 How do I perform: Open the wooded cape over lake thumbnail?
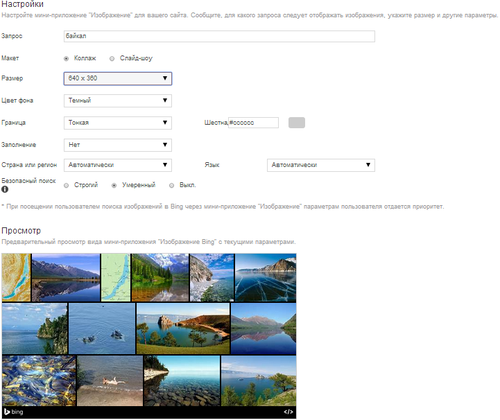click(x=35, y=329)
